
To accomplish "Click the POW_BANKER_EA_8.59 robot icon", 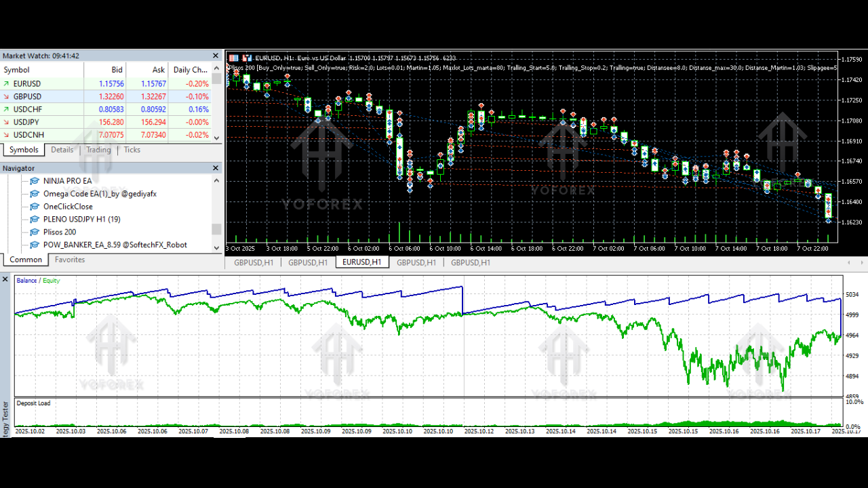I will coord(34,245).
